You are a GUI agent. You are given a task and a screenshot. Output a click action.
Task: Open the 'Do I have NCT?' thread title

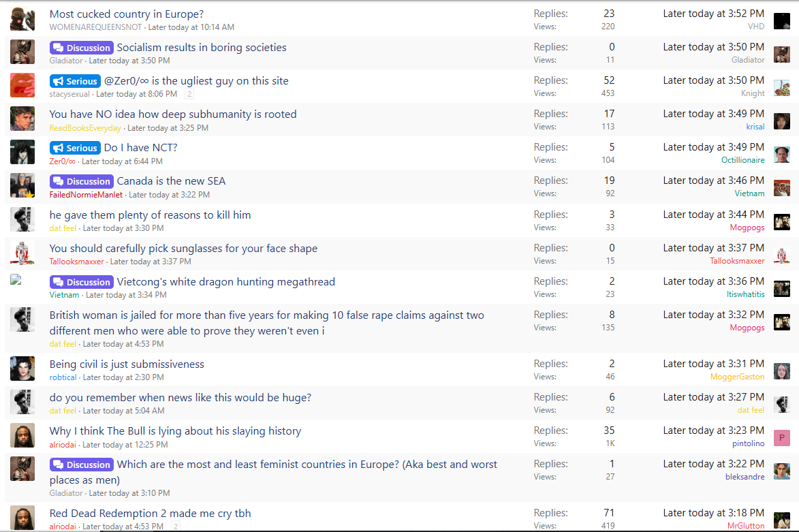point(140,148)
